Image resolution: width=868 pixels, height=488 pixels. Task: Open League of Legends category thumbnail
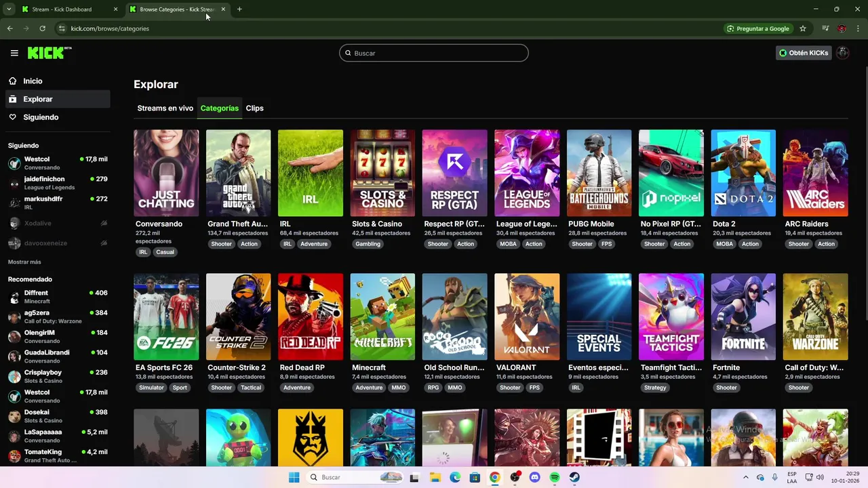tap(527, 173)
